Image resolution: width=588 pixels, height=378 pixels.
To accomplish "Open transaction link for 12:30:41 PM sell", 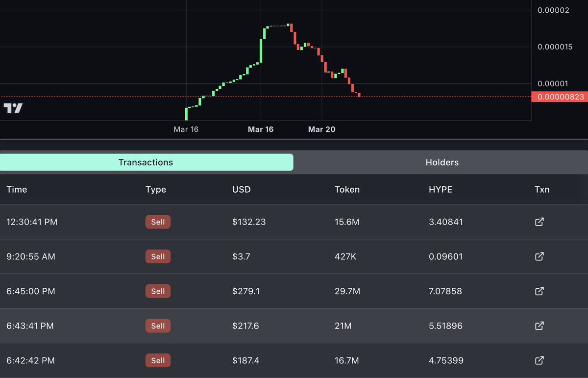I will [539, 222].
